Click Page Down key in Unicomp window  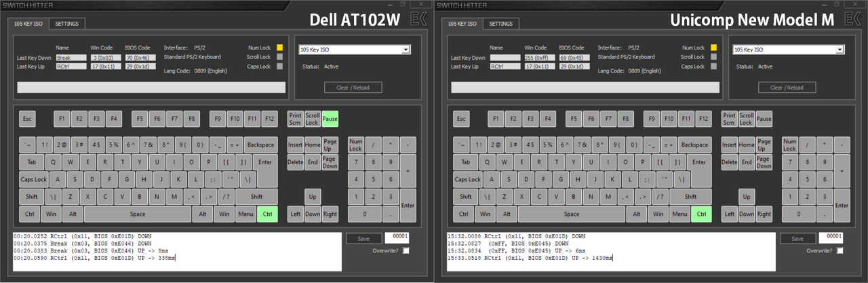tap(764, 162)
